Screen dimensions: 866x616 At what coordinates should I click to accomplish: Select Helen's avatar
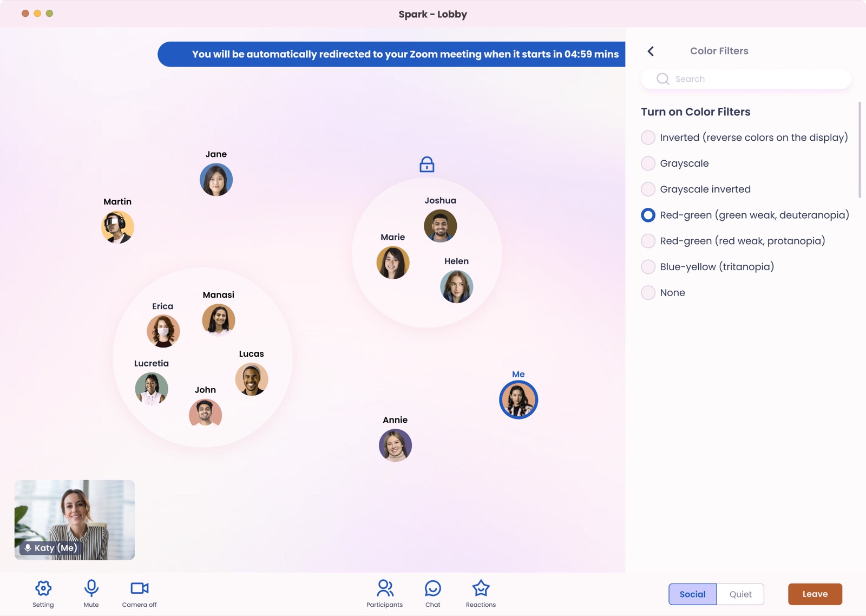[457, 286]
